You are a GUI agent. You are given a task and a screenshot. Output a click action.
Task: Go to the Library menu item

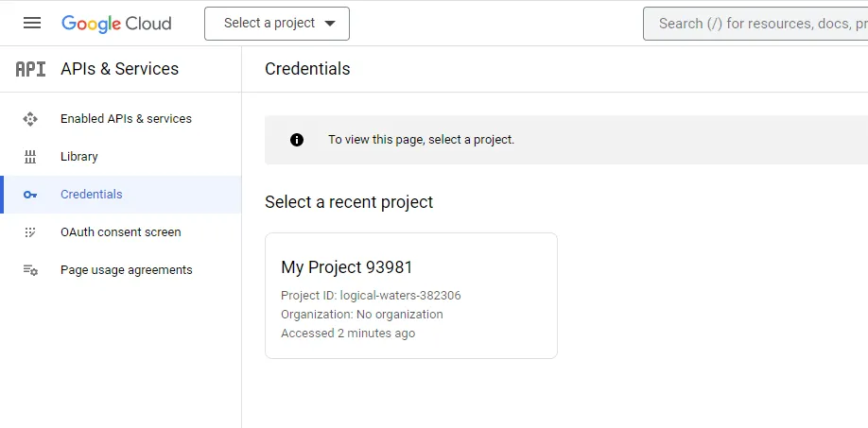coord(121,157)
